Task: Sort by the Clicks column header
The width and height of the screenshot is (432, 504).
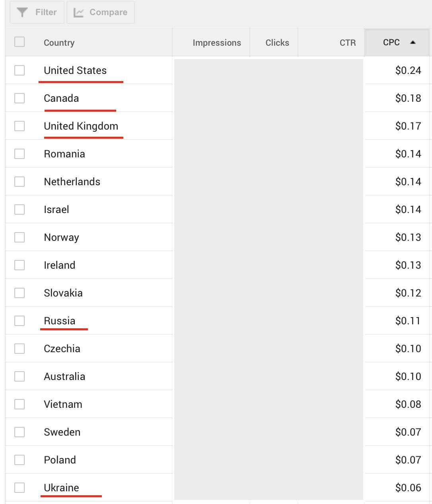Action: click(x=277, y=43)
